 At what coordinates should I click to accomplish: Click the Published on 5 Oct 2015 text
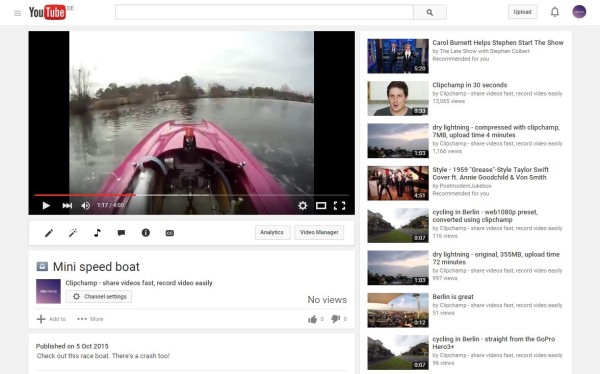[72, 346]
